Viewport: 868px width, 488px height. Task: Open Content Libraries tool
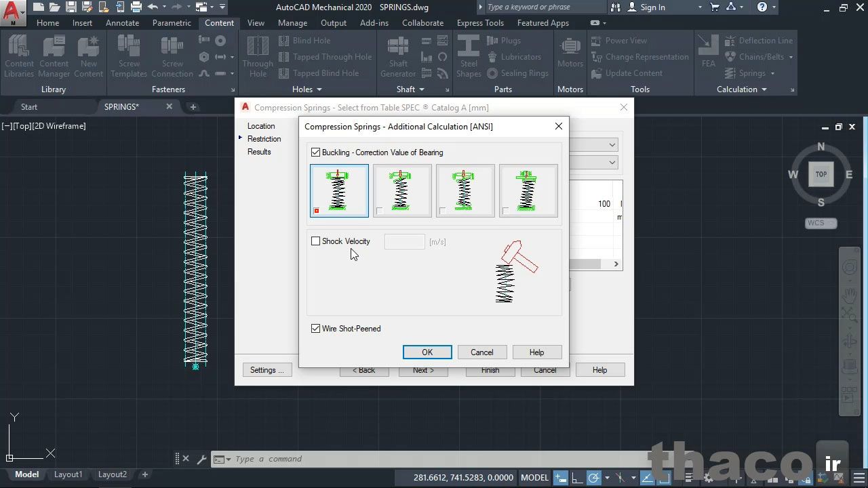point(19,56)
